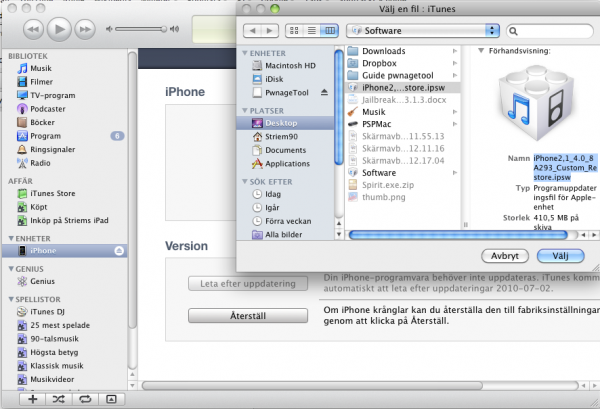Switch file dialog to icon view
This screenshot has width=600, height=409.
(294, 31)
